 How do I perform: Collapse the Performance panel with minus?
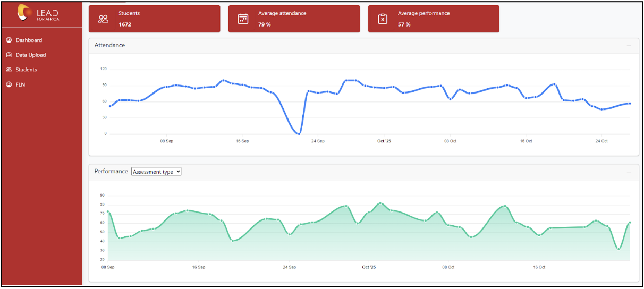[629, 172]
